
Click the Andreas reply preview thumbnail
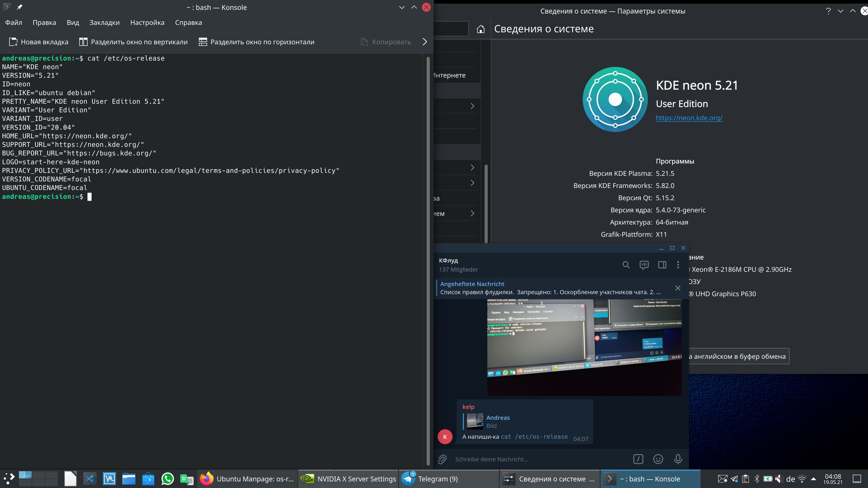tap(475, 421)
